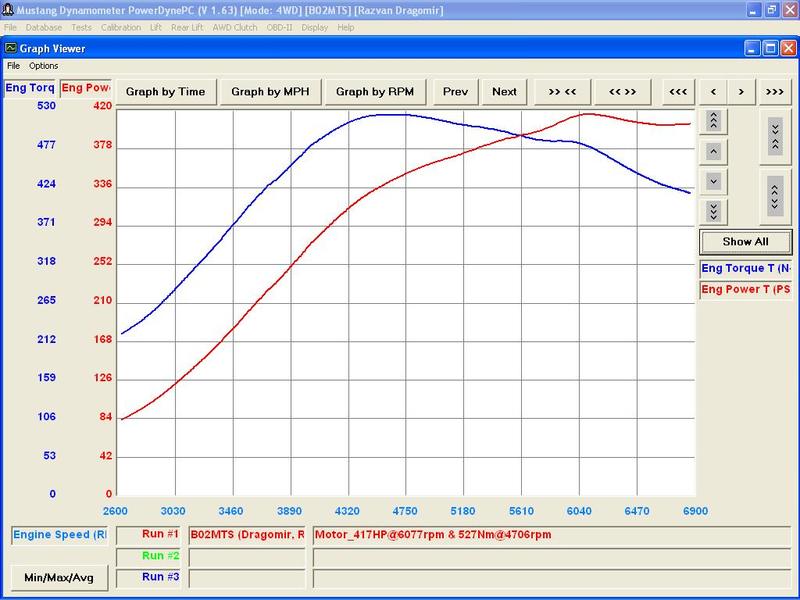Click the vertical expand chevrons button
The height and width of the screenshot is (600, 800).
point(775,196)
